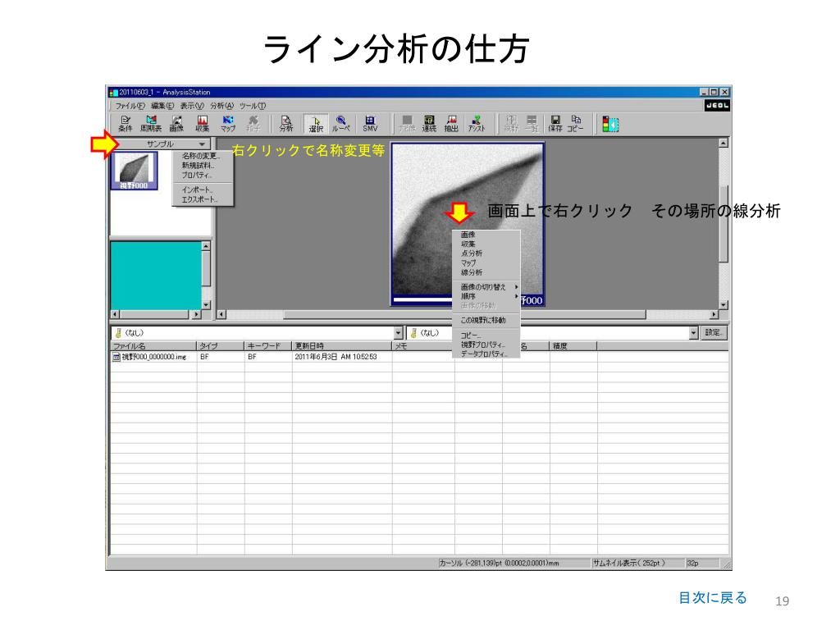Sort by ファイル名 column header
The width and height of the screenshot is (840, 630).
tap(153, 346)
